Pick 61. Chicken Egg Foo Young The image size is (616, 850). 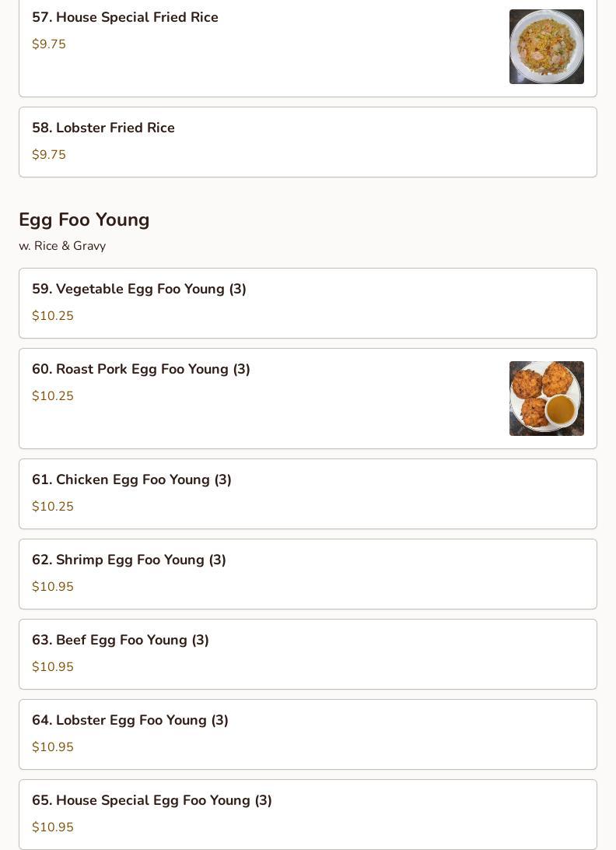(x=131, y=479)
